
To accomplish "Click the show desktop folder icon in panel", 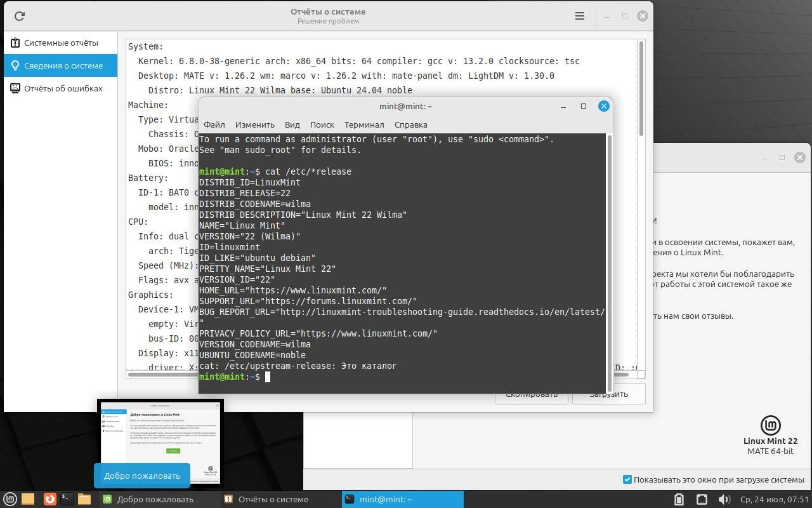I will coord(28,499).
